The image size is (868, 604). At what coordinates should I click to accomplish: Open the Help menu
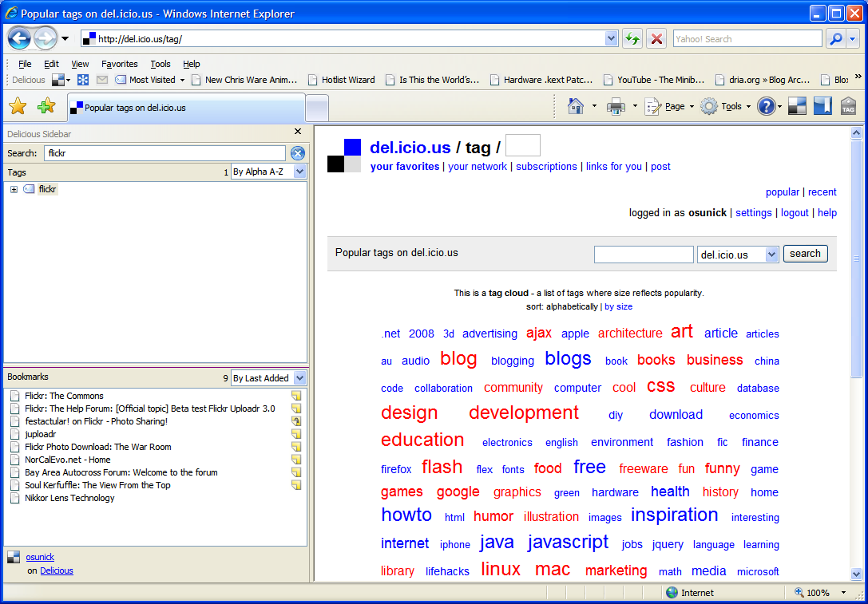[192, 64]
